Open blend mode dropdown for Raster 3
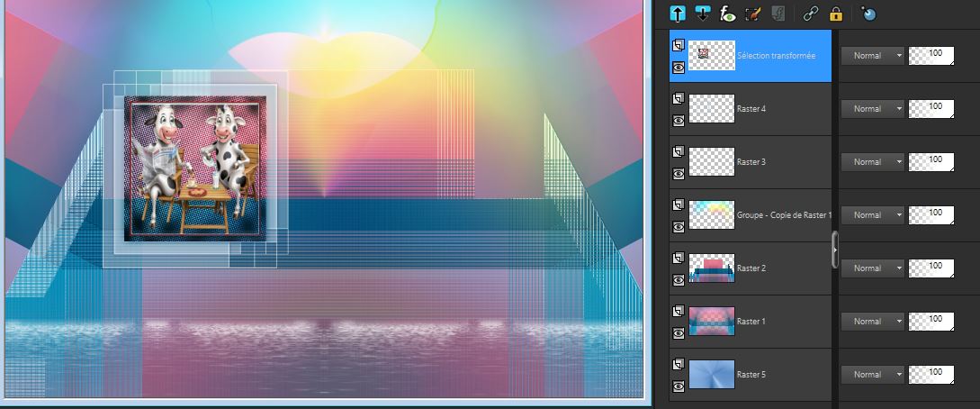This screenshot has width=980, height=409. click(873, 162)
